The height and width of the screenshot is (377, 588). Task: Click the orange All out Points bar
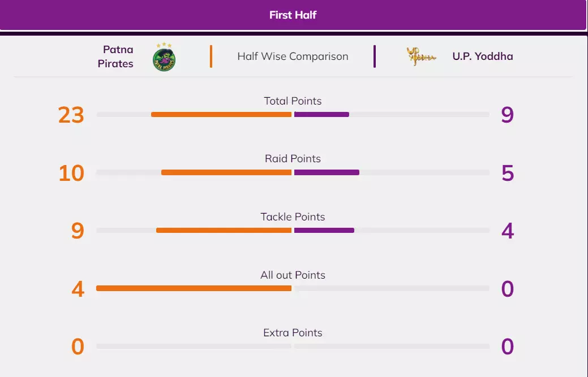coord(194,288)
